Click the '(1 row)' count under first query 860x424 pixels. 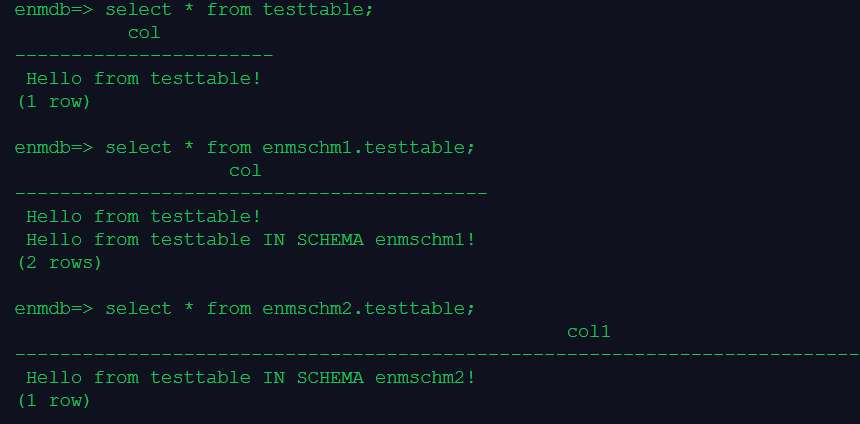click(54, 101)
